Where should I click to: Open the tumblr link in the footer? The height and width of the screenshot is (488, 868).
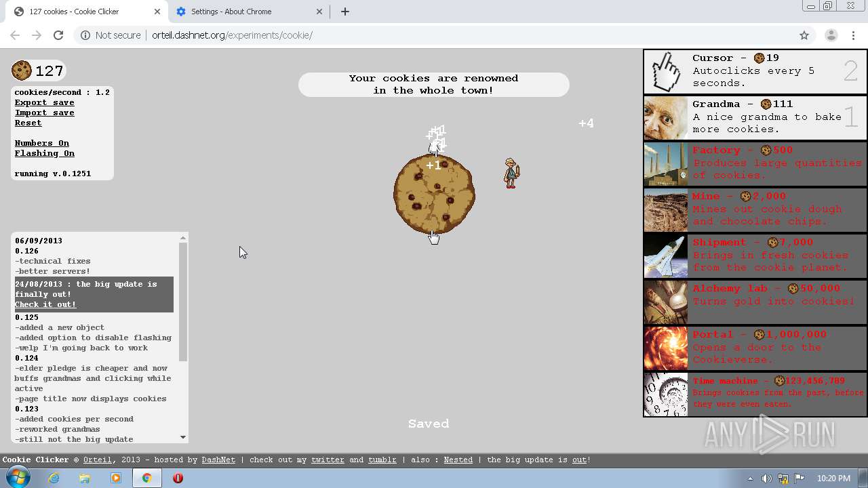382,460
